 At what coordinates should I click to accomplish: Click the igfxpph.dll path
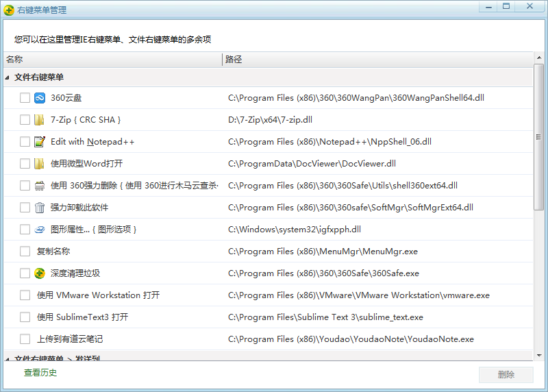pos(295,230)
